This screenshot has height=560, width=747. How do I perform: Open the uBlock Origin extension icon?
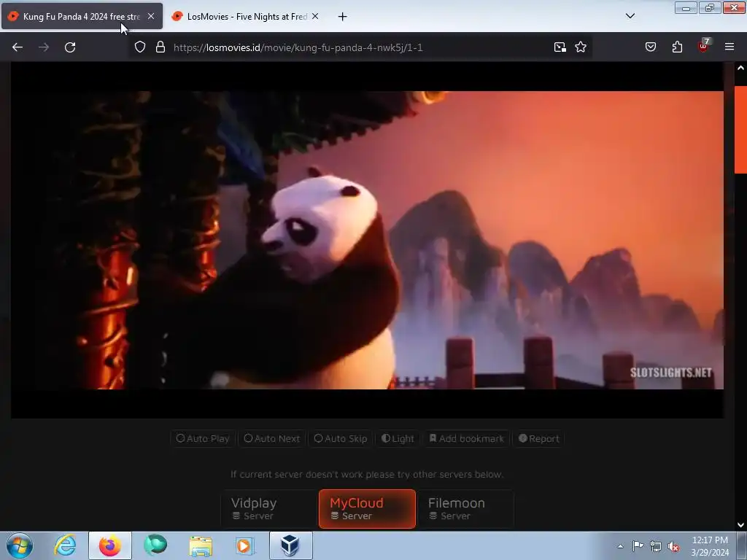click(x=704, y=46)
